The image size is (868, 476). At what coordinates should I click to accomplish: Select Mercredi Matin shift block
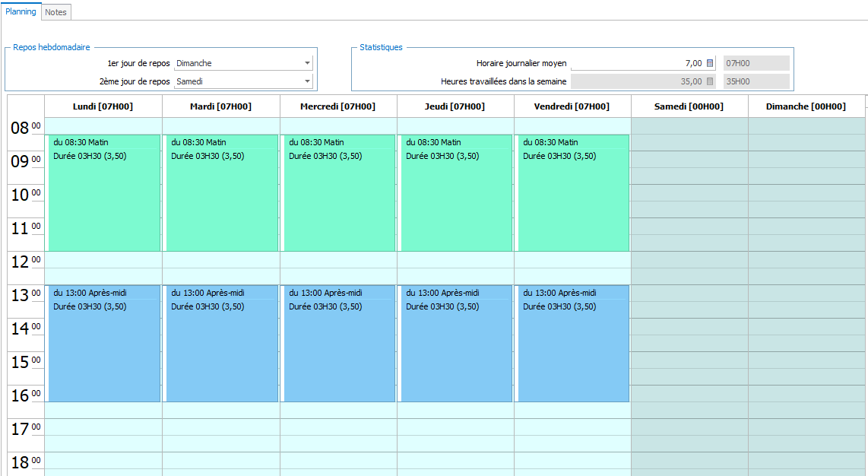338,192
